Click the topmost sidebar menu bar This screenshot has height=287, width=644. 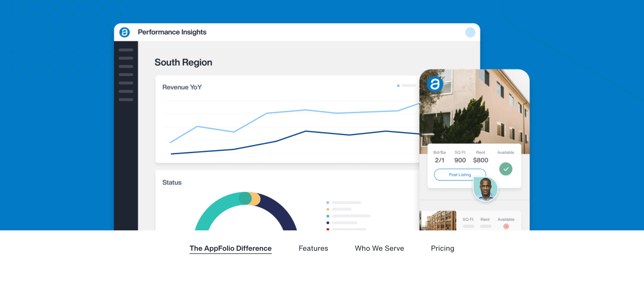[126, 50]
